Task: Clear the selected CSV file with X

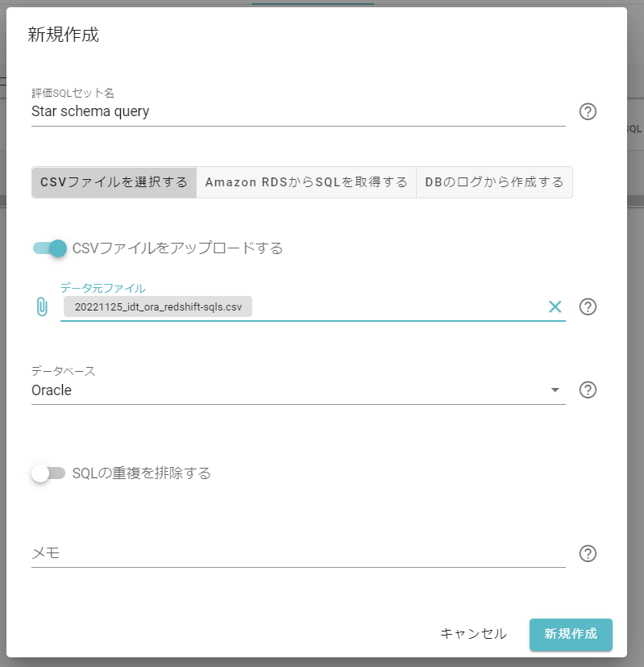Action: 555,306
